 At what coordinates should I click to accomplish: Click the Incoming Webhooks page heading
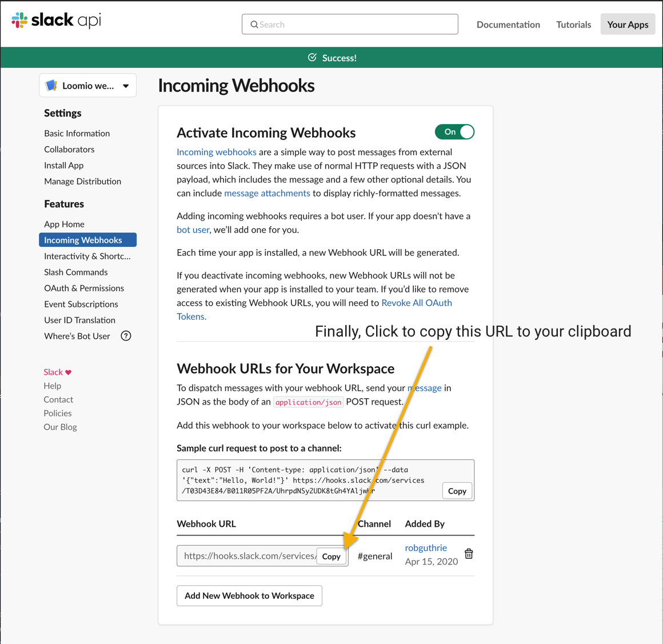click(237, 86)
